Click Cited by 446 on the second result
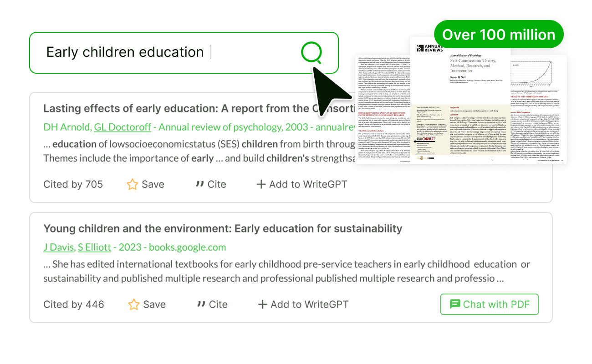592x364 pixels. (x=74, y=304)
